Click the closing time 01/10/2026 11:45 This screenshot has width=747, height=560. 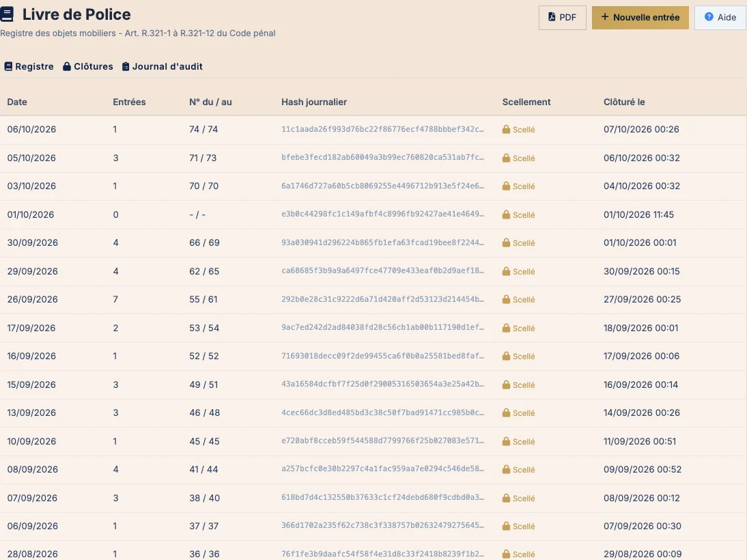pyautogui.click(x=639, y=214)
